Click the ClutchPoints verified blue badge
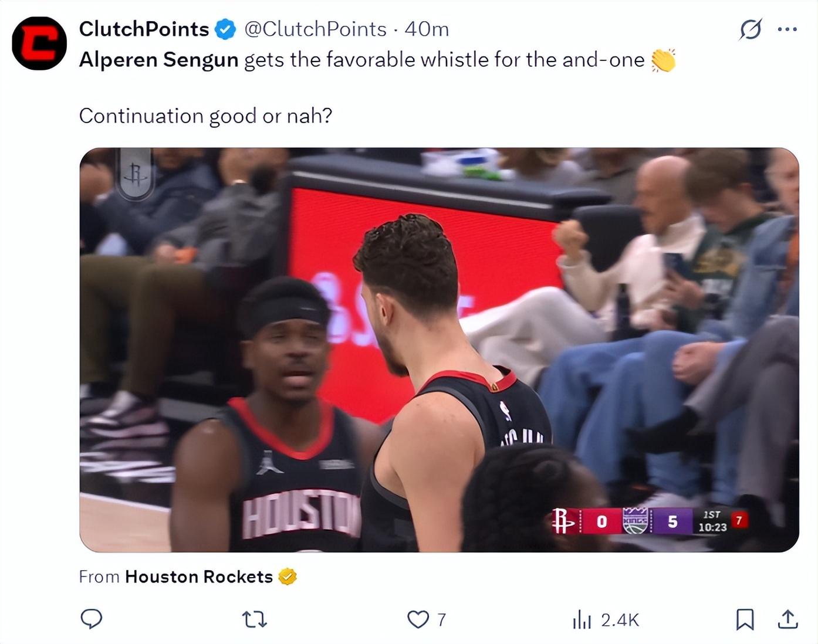This screenshot has width=818, height=644. click(x=225, y=29)
